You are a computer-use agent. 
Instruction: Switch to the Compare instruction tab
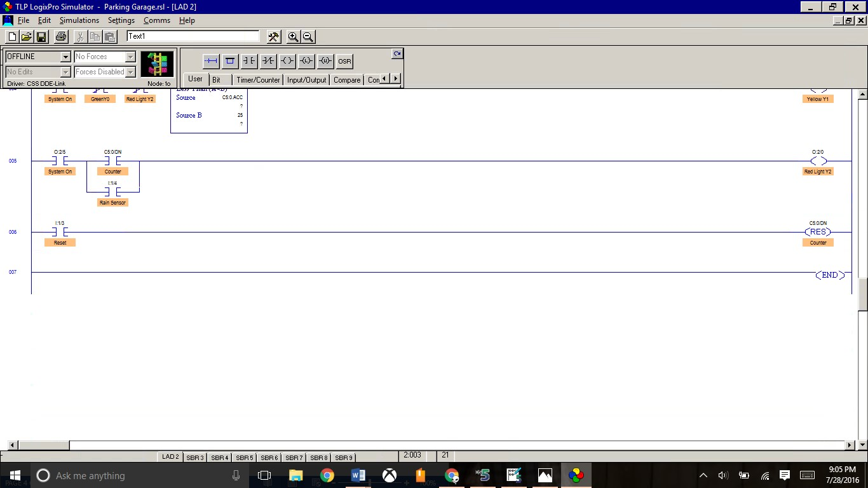[x=347, y=79]
